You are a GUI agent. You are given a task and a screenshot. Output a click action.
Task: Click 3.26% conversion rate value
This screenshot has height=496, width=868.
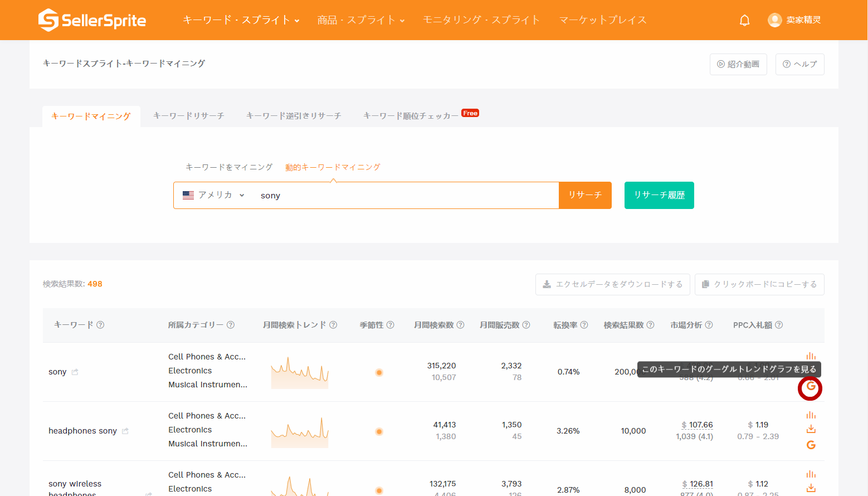tap(568, 431)
